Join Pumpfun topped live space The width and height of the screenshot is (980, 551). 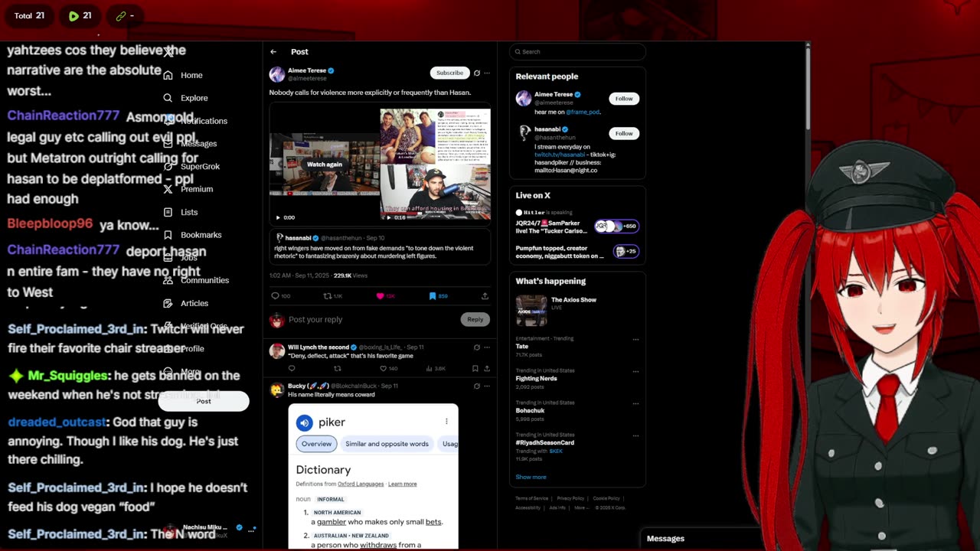pos(577,252)
